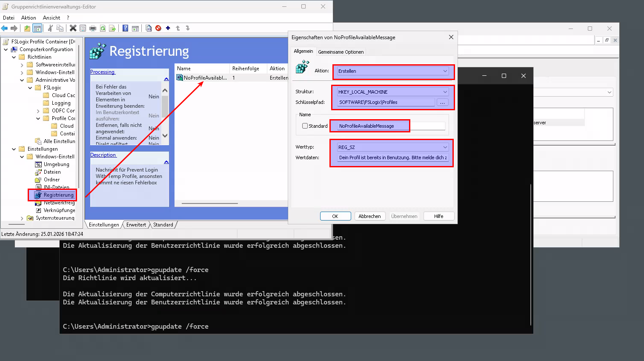The image size is (644, 361).
Task: Click the scissors cut toolbar icon
Action: [50, 29]
